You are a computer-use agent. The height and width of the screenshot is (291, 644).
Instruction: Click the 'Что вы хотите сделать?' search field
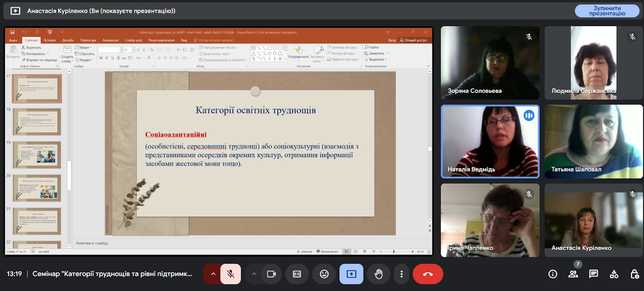(214, 40)
